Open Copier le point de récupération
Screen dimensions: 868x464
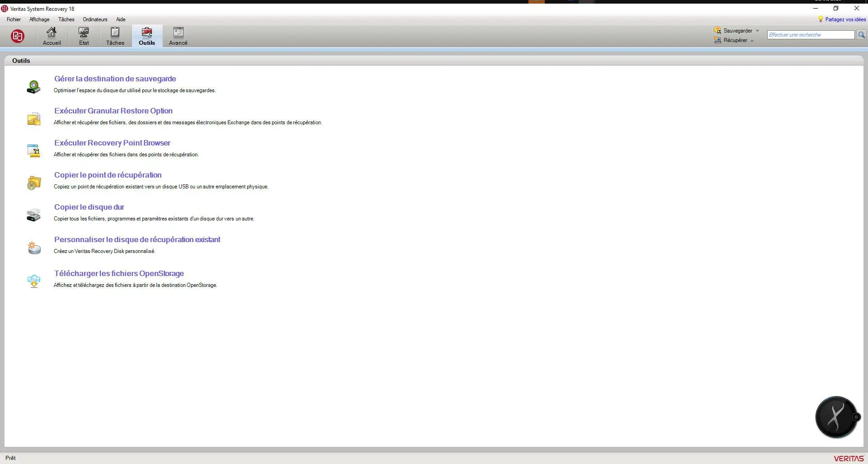pyautogui.click(x=108, y=175)
